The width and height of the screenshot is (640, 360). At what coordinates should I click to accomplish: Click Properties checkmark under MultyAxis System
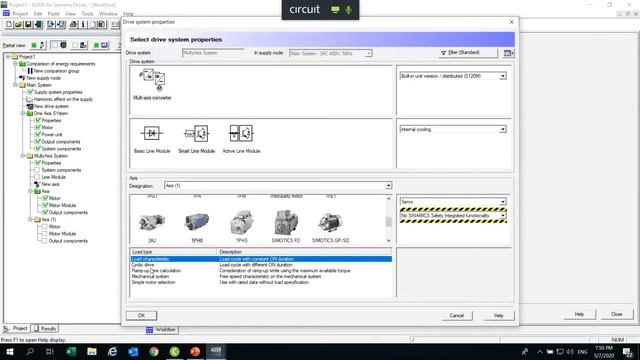(38, 163)
